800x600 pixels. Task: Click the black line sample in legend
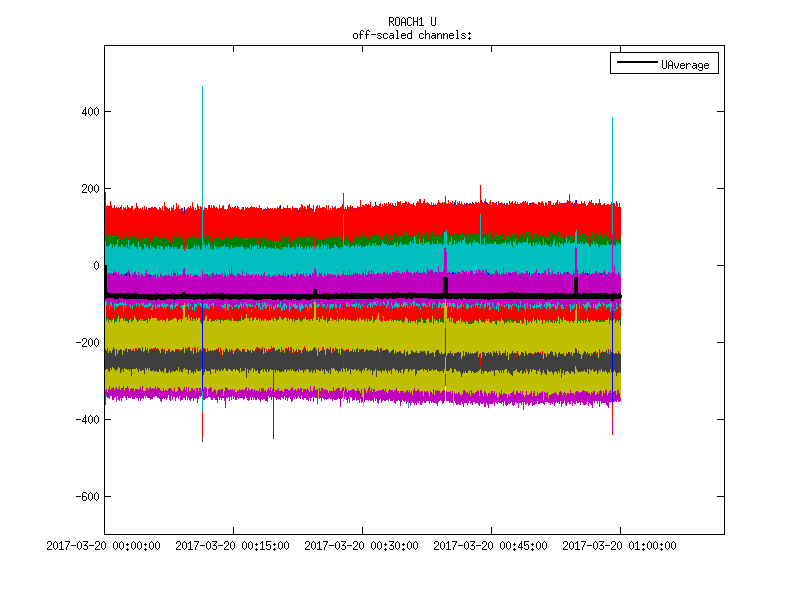(635, 65)
